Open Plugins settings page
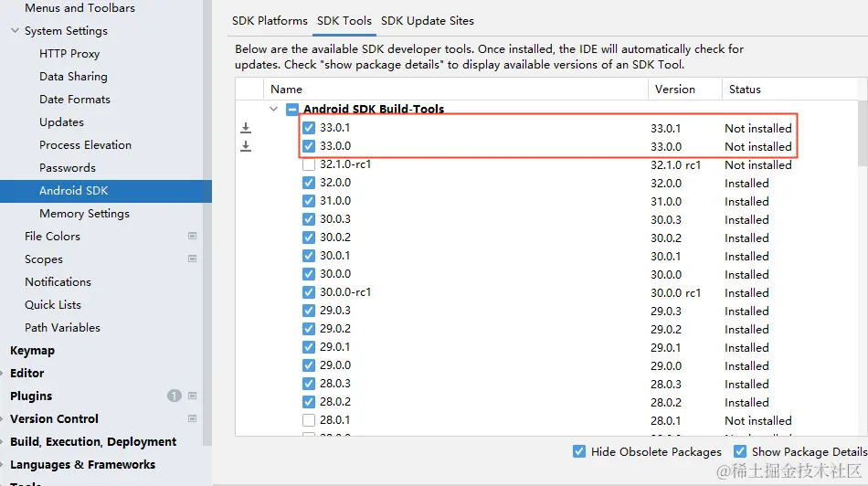This screenshot has height=486, width=868. click(31, 396)
